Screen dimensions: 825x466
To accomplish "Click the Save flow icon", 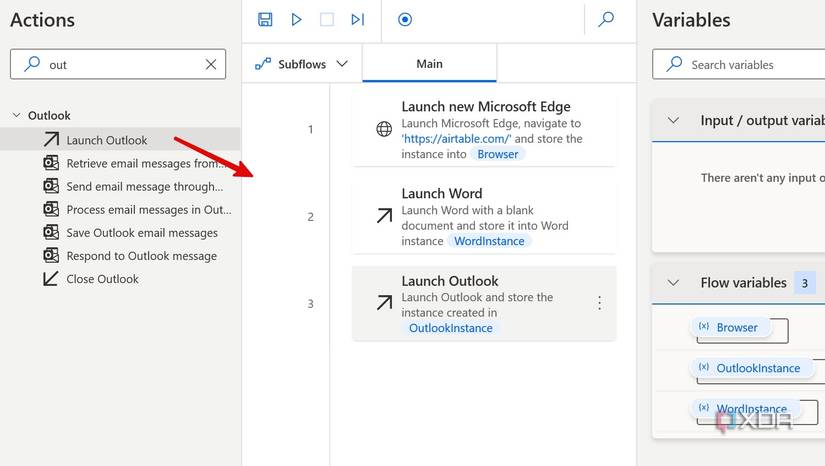I will (265, 19).
